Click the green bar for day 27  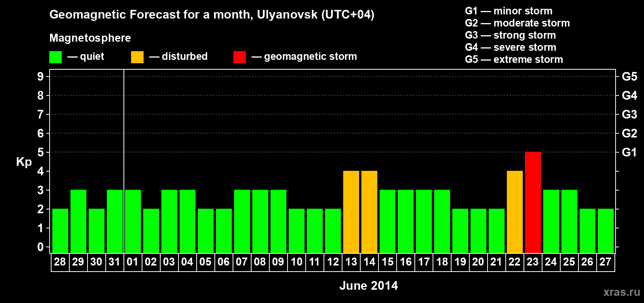coord(606,231)
